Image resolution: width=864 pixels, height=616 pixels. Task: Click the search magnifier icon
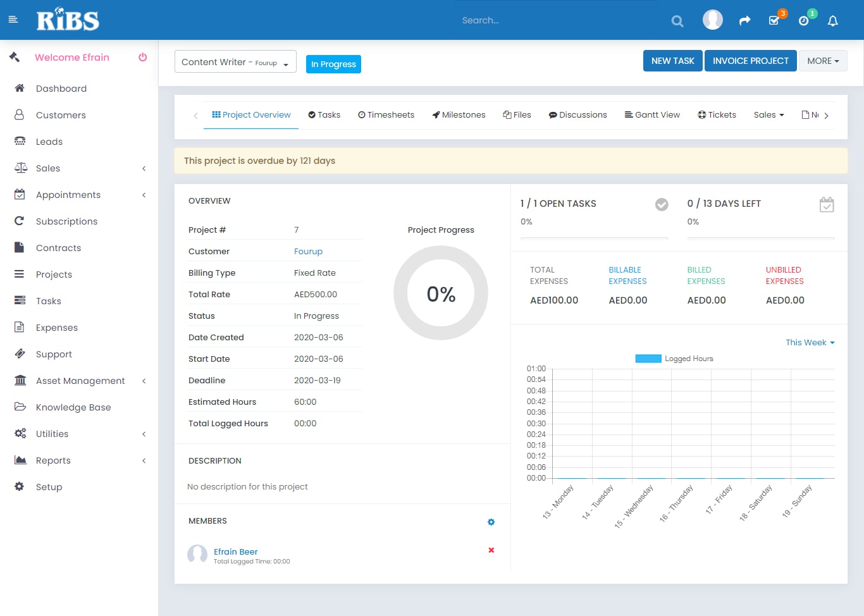click(x=677, y=21)
